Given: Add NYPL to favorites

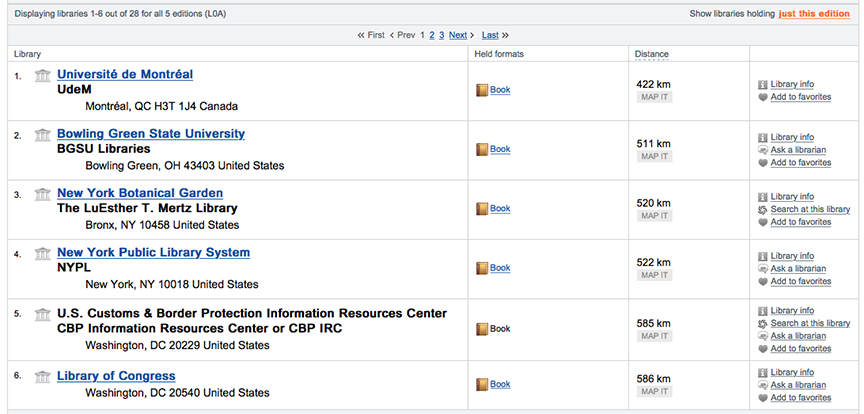Looking at the screenshot, I should tap(801, 282).
